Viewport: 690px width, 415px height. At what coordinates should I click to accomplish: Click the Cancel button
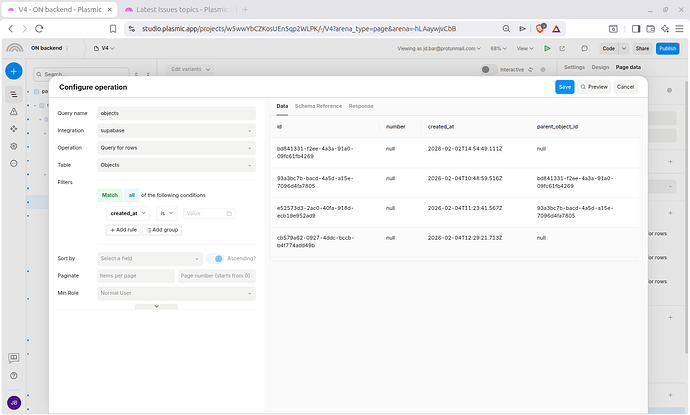pyautogui.click(x=625, y=87)
